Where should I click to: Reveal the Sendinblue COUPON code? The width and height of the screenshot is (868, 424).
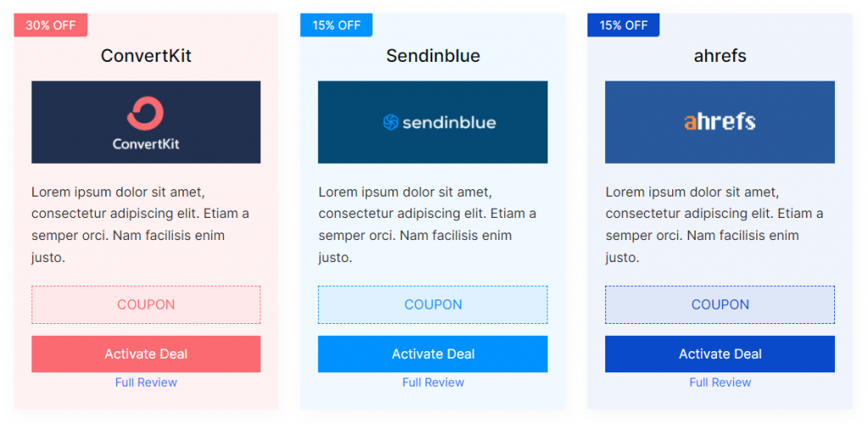point(432,304)
